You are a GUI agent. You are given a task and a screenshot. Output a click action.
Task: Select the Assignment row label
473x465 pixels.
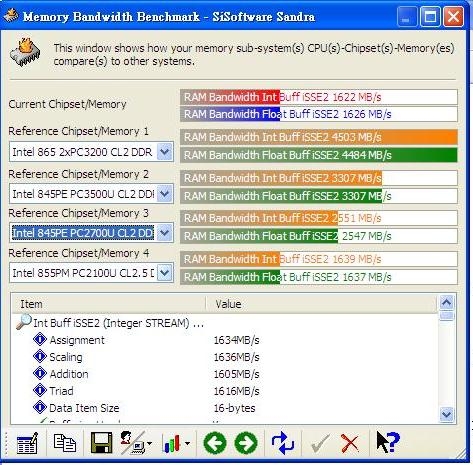coord(77,340)
